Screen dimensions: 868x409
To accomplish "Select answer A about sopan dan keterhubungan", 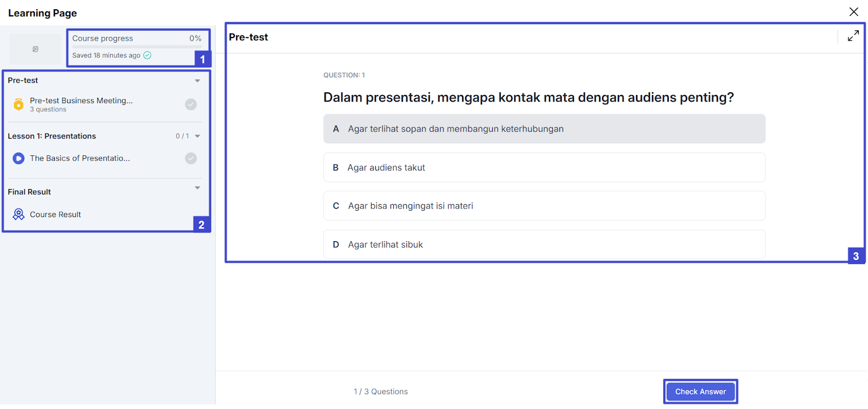I will click(544, 129).
